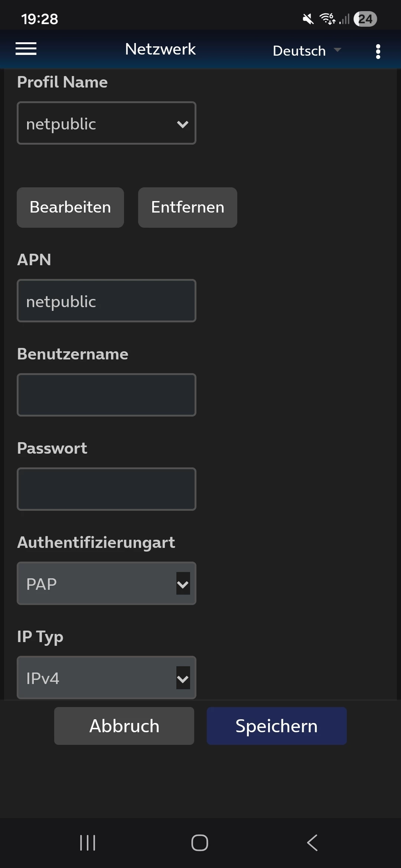Expand the Deutsch language dropdown
The image size is (401, 868).
coord(307,50)
